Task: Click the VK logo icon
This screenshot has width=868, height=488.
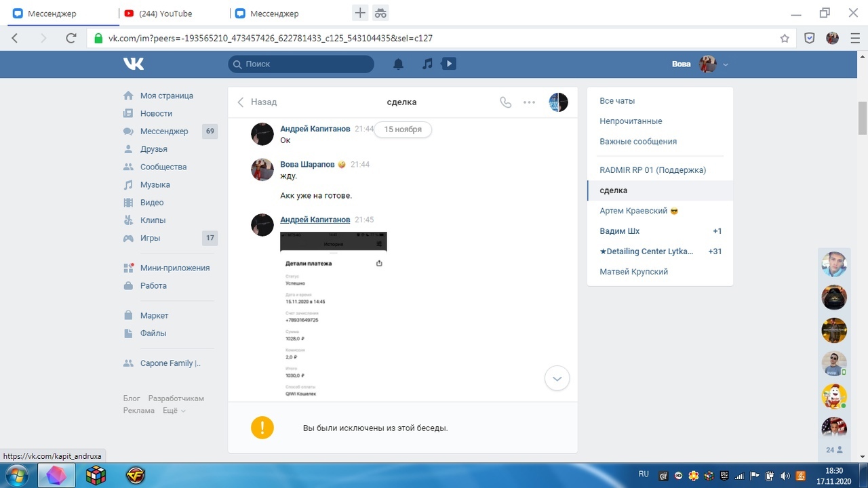Action: [x=134, y=64]
